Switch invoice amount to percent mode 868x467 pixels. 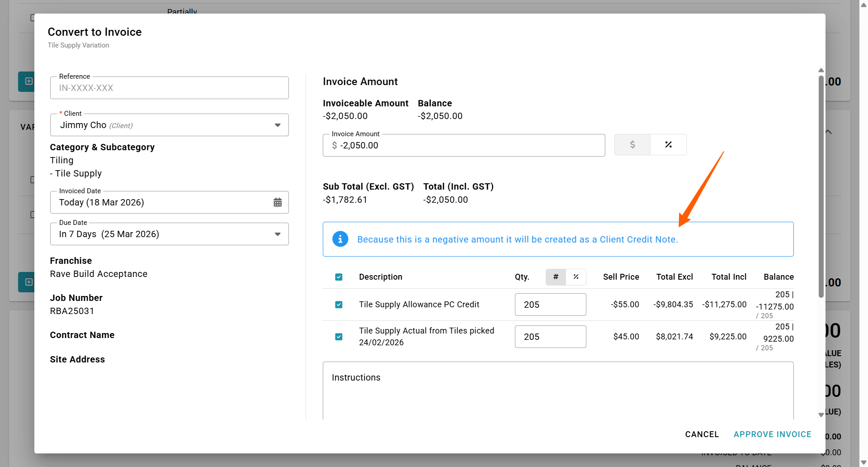click(668, 145)
